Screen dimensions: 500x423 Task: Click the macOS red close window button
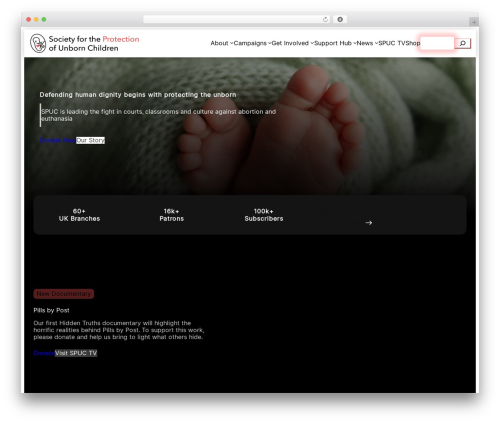29,19
